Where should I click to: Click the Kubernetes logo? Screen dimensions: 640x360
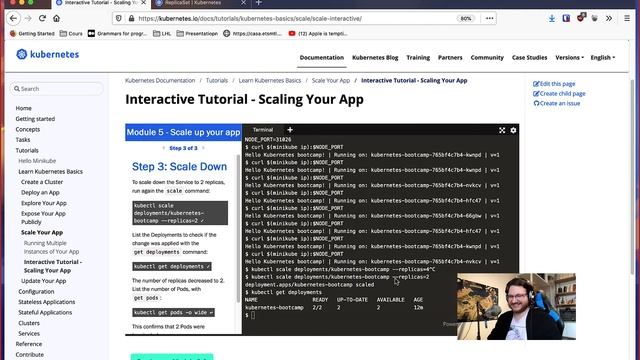(47, 54)
